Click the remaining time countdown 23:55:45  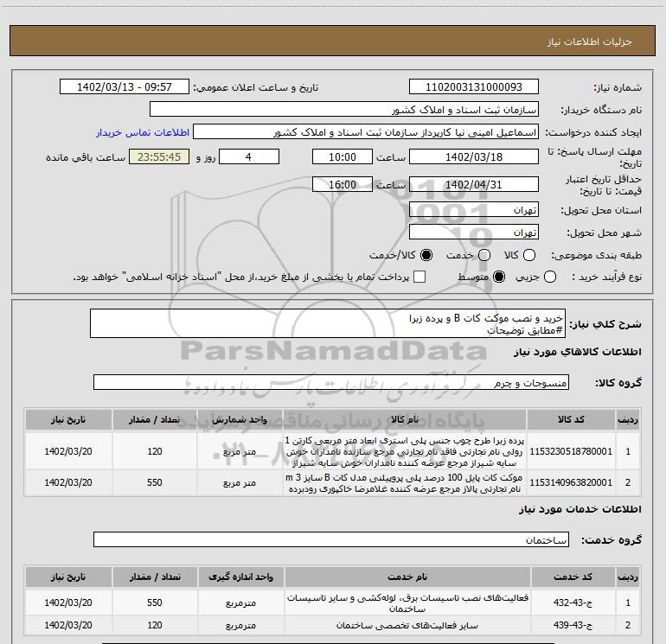point(159,157)
